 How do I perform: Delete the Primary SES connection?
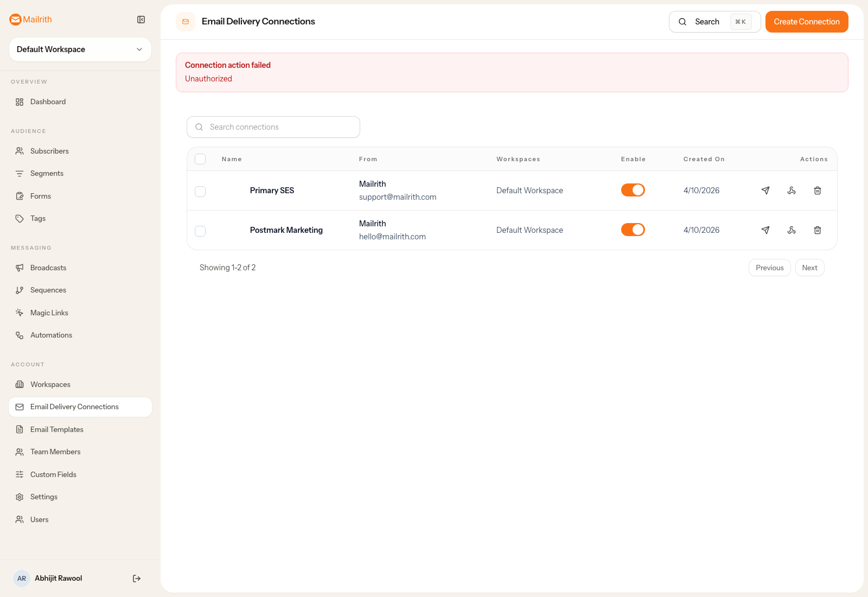pos(818,190)
